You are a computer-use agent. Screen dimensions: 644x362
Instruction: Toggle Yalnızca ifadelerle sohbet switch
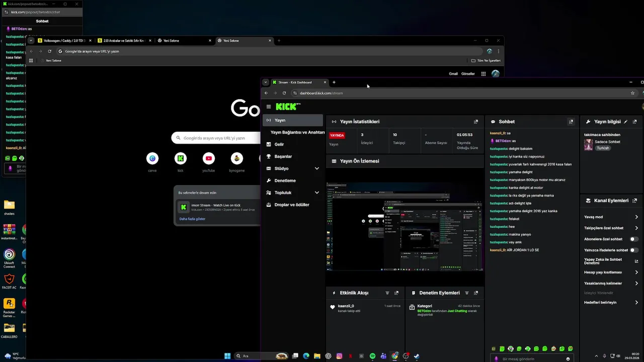634,250
